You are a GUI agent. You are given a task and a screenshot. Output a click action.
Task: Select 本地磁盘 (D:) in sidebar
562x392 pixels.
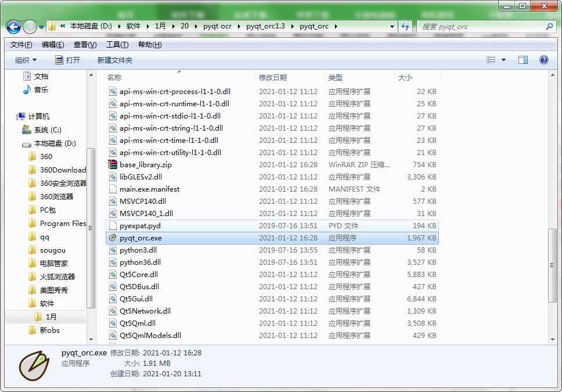pyautogui.click(x=55, y=143)
